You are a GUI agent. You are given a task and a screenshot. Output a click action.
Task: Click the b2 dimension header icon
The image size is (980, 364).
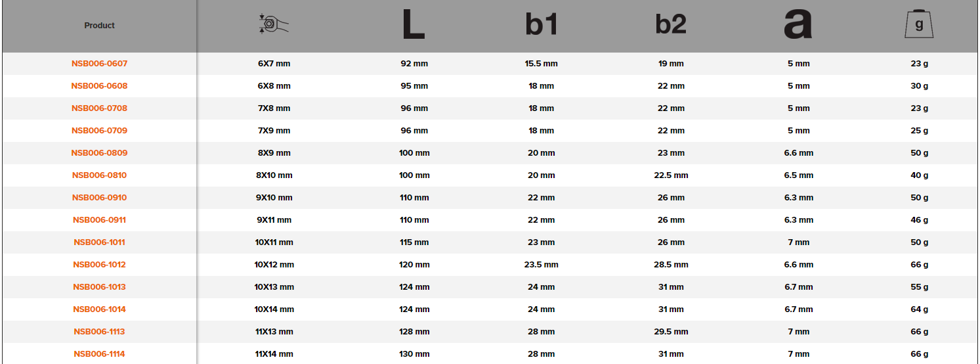(670, 25)
